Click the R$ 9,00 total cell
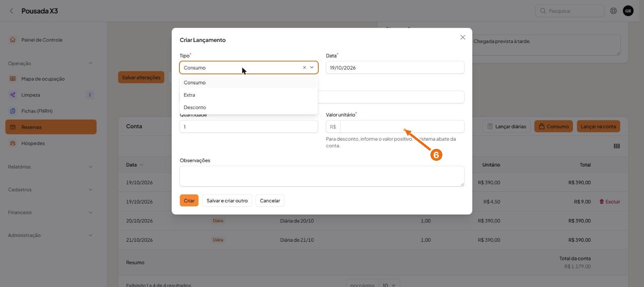644x287 pixels. point(582,201)
